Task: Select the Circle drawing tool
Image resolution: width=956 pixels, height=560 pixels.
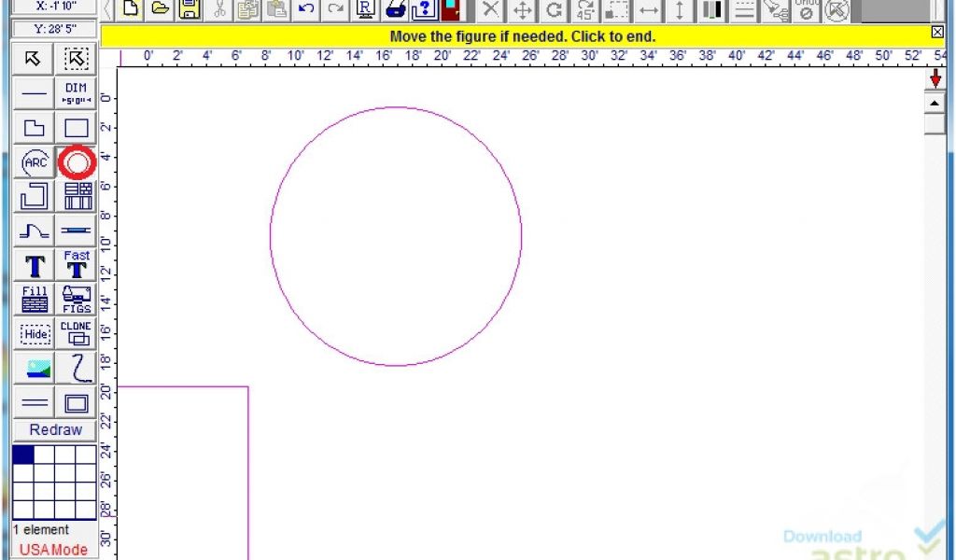Action: point(77,162)
